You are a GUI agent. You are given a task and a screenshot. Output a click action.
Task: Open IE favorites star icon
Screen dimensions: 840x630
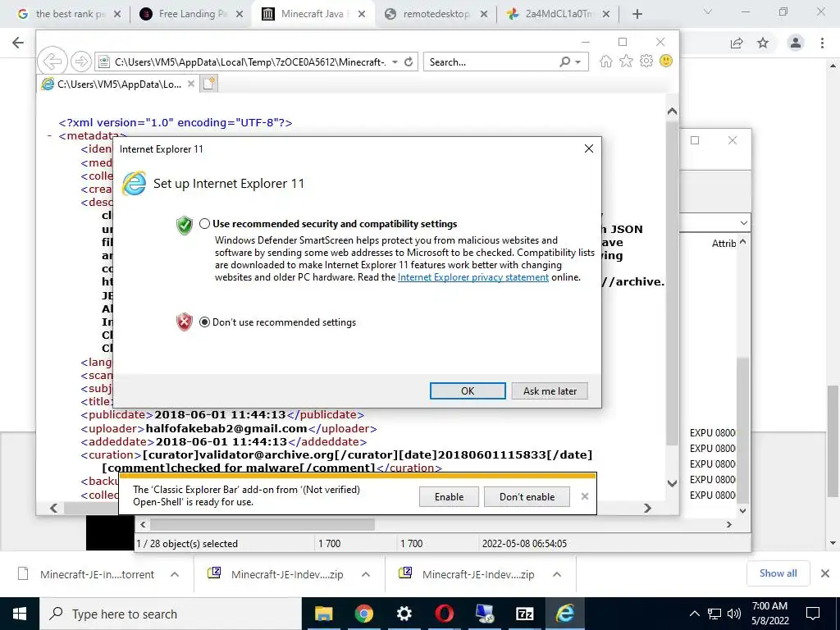click(626, 61)
